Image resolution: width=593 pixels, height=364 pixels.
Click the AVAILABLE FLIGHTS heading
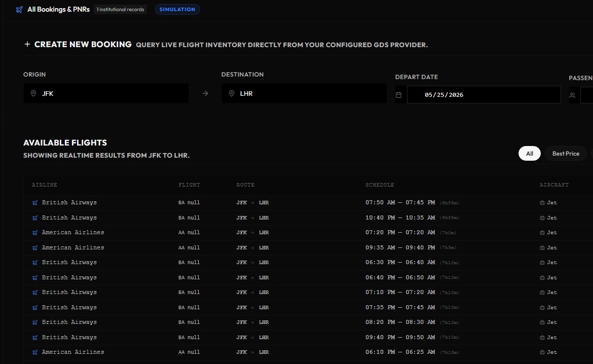click(x=65, y=142)
